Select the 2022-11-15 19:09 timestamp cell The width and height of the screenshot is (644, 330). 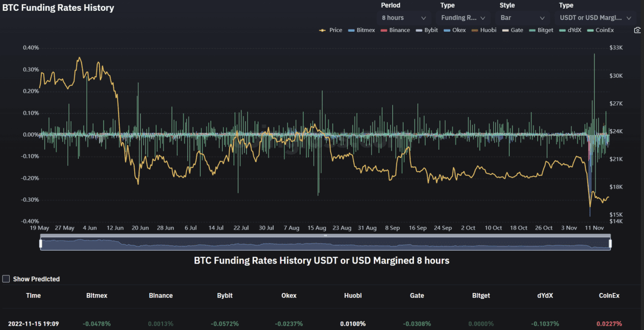point(33,324)
